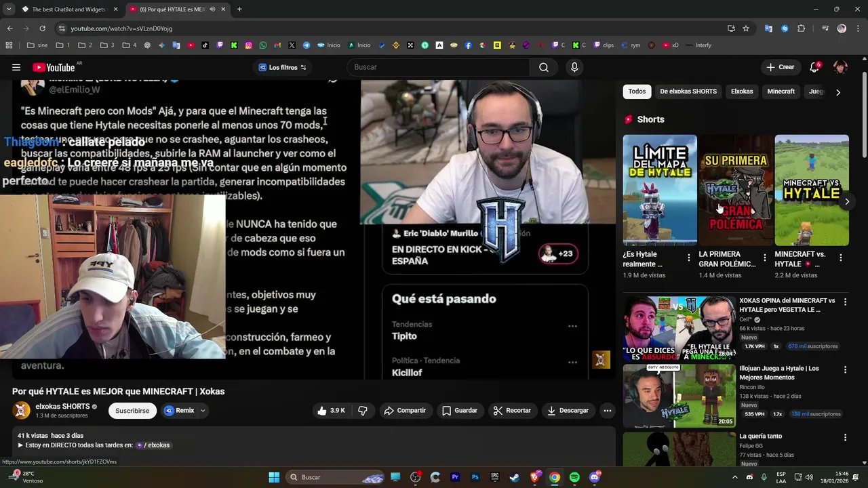Show more filter chips with the arrow
868x488 pixels.
[x=838, y=92]
